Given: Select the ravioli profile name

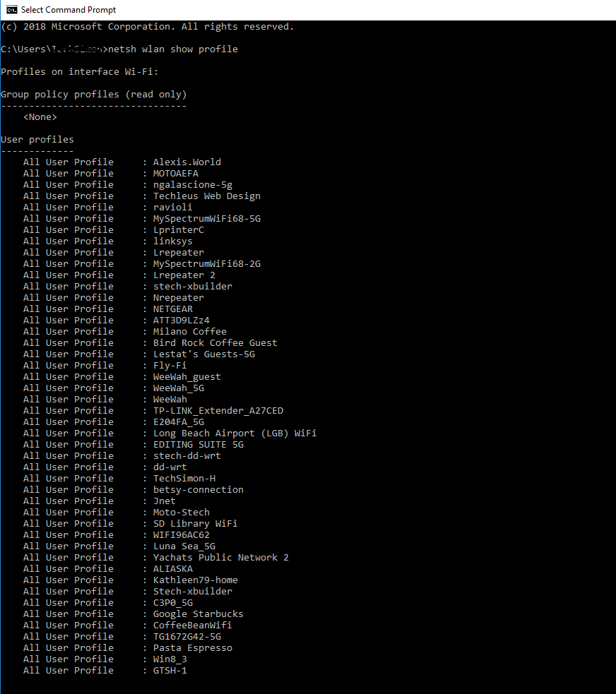Looking at the screenshot, I should pyautogui.click(x=172, y=207).
